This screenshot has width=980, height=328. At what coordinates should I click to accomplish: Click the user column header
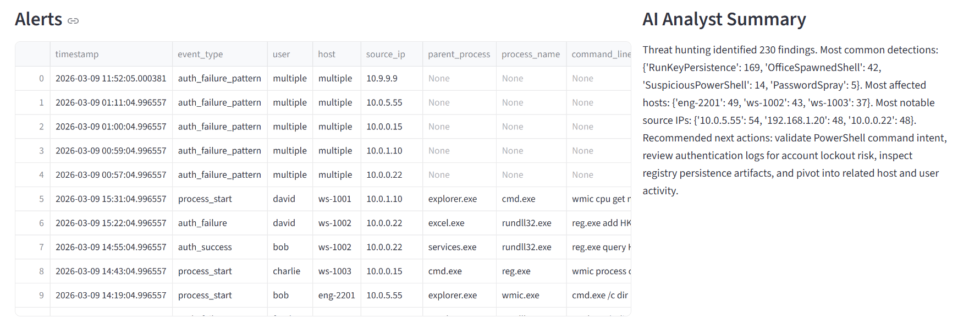[281, 54]
